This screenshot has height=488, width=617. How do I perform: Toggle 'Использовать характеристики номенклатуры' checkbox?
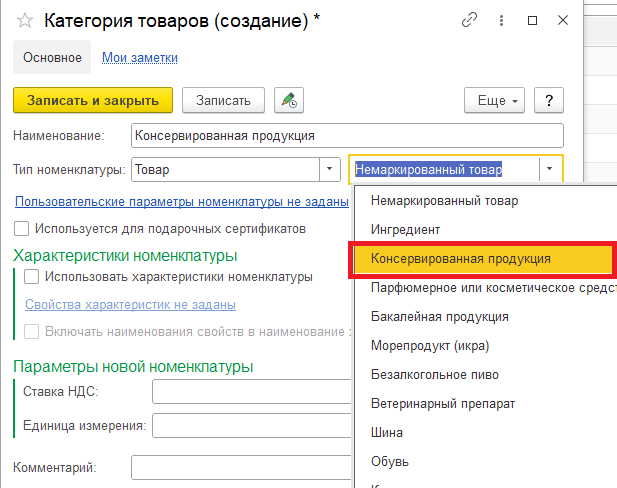(x=32, y=277)
